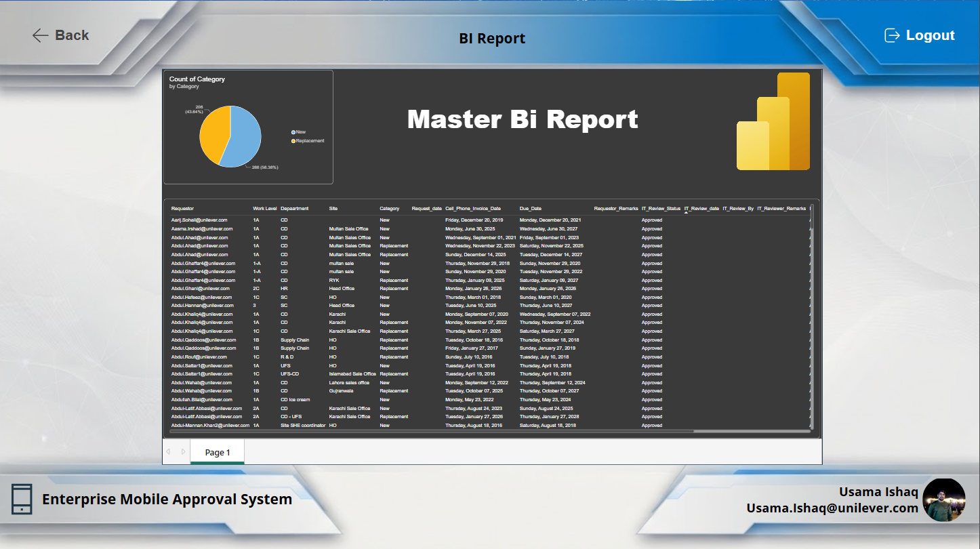Click 'Thursday, March 01, 2018' invoice date
The height and width of the screenshot is (549, 980).
(x=473, y=298)
